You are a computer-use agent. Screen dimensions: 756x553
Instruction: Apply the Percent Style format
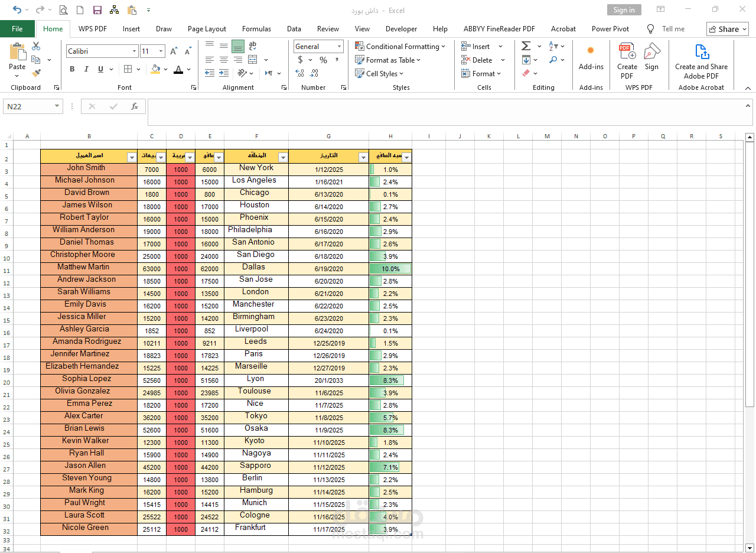(x=322, y=60)
